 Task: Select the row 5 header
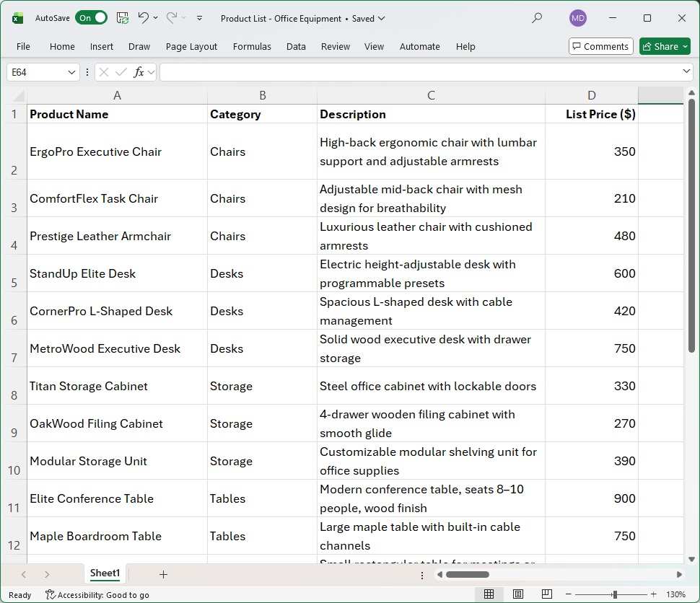[14, 273]
